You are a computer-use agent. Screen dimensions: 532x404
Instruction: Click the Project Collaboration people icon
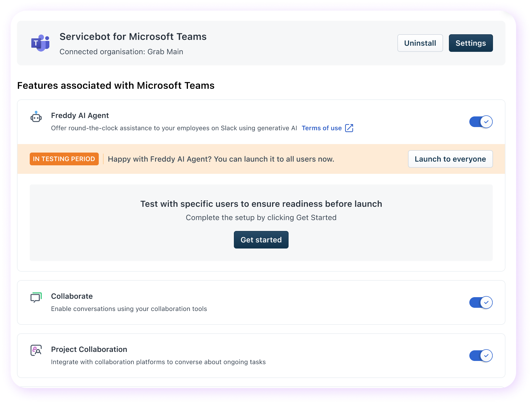coord(36,350)
